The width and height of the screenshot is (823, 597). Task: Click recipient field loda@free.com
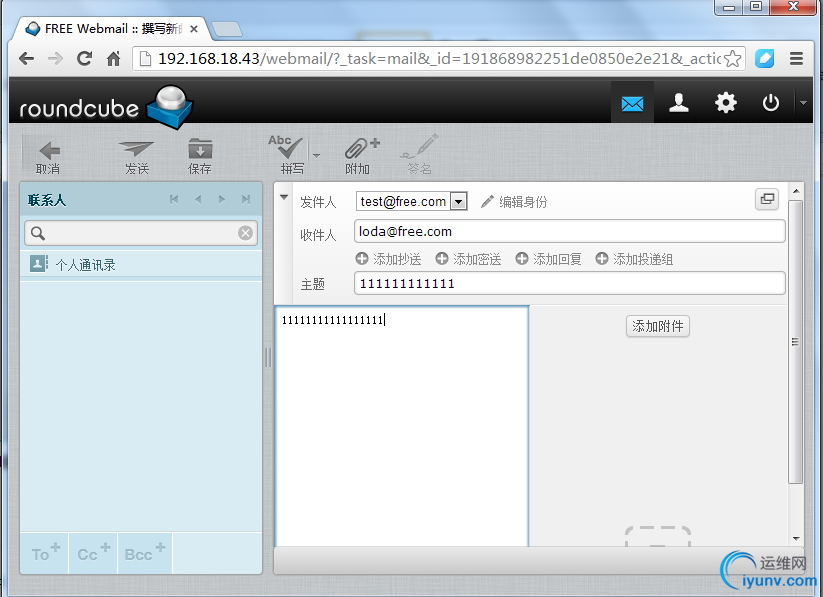click(569, 232)
